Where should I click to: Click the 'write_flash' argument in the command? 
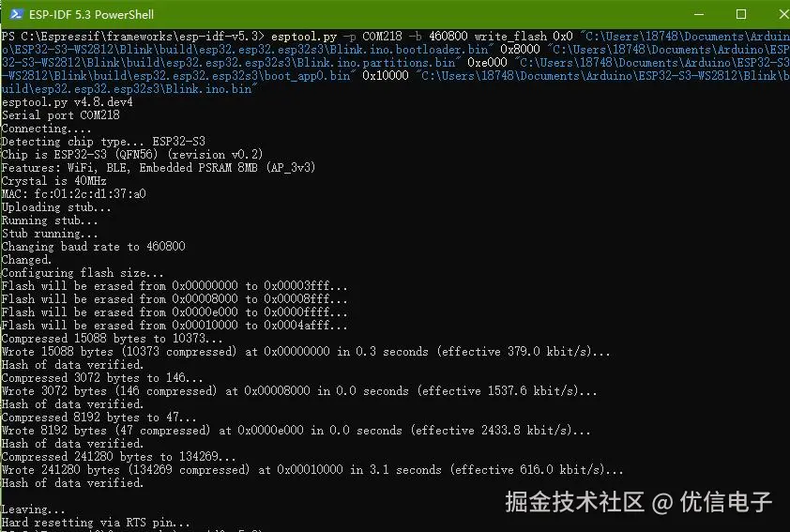coord(510,37)
